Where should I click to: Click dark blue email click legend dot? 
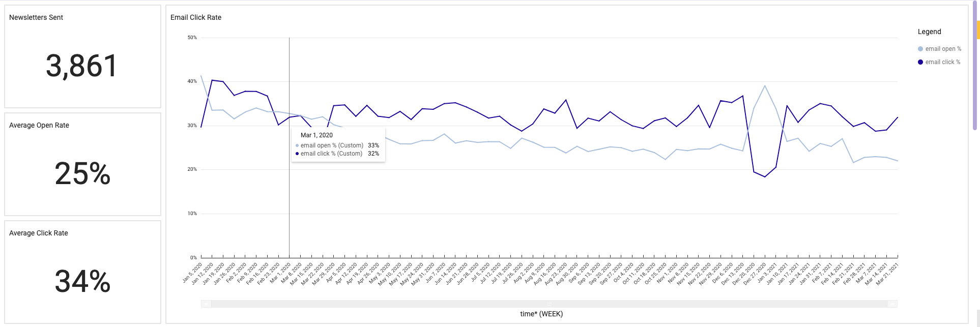click(x=920, y=62)
